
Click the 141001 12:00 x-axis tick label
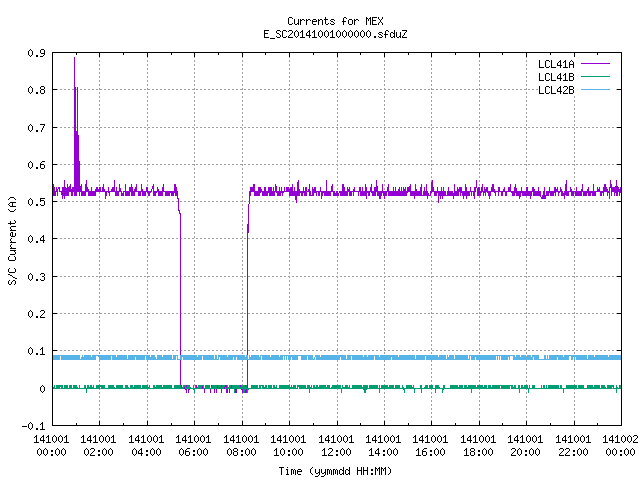(x=336, y=446)
